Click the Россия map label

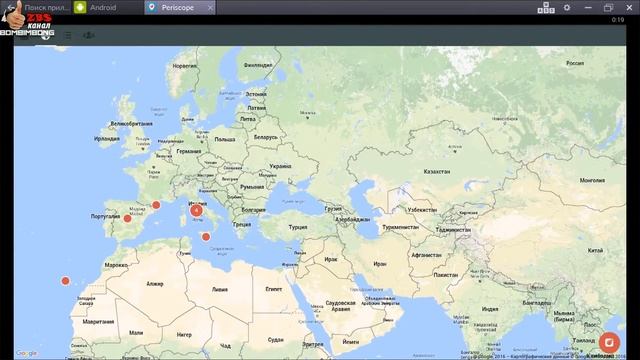click(x=575, y=63)
